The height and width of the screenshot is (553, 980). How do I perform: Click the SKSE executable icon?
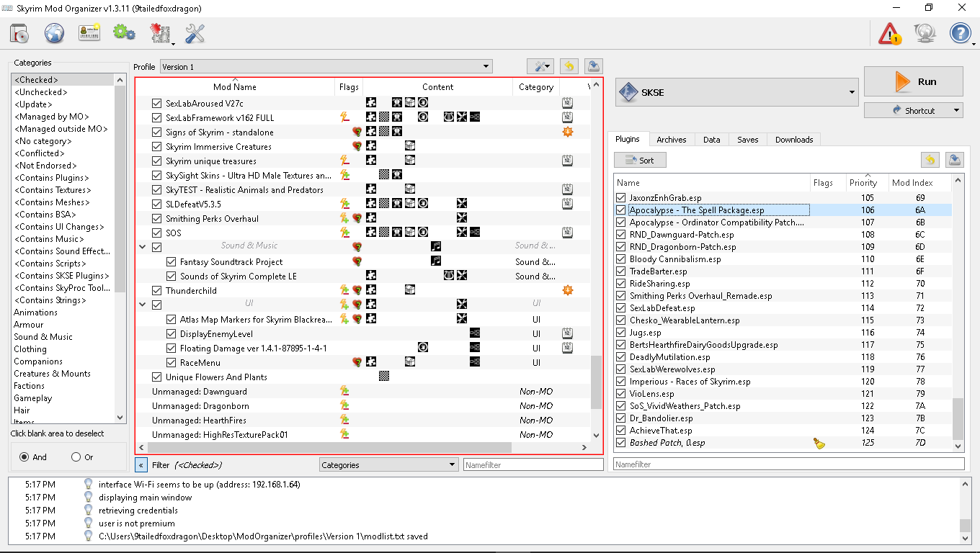(x=628, y=92)
